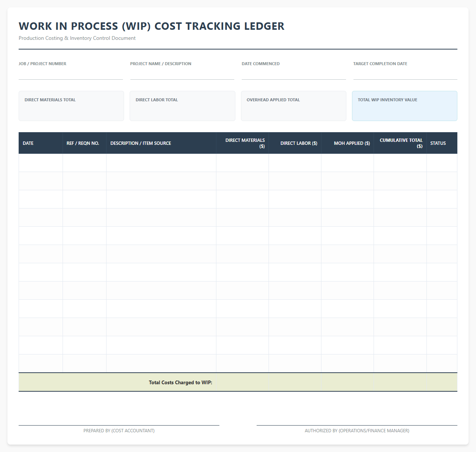Click the REF / REQN NO. column header

(85, 143)
